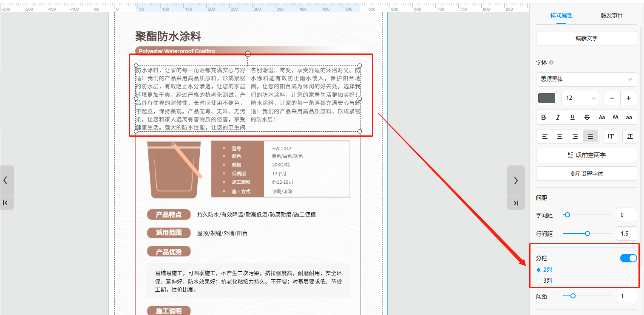Switch to vertical text direction
Screen dimensions: 644x315
click(x=611, y=136)
